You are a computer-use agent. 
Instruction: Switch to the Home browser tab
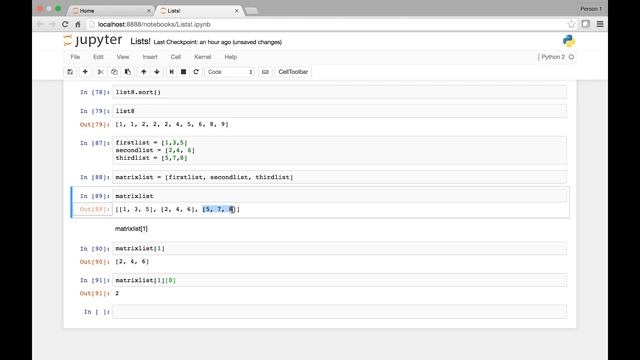click(x=110, y=11)
